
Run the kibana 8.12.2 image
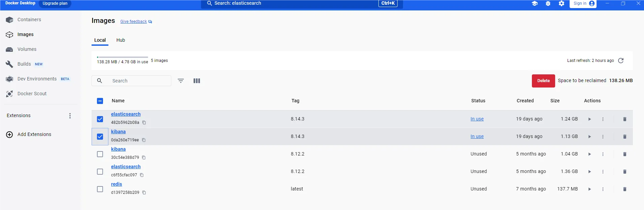(589, 154)
